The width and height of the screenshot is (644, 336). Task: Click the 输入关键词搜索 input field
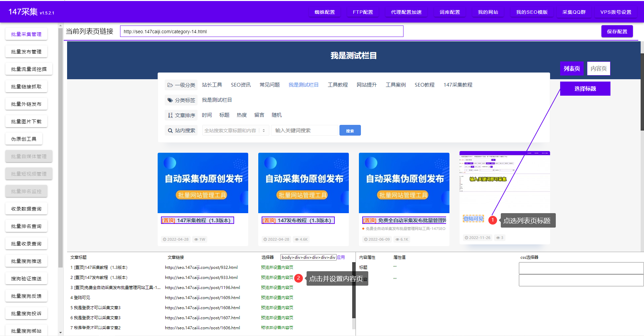(x=305, y=131)
